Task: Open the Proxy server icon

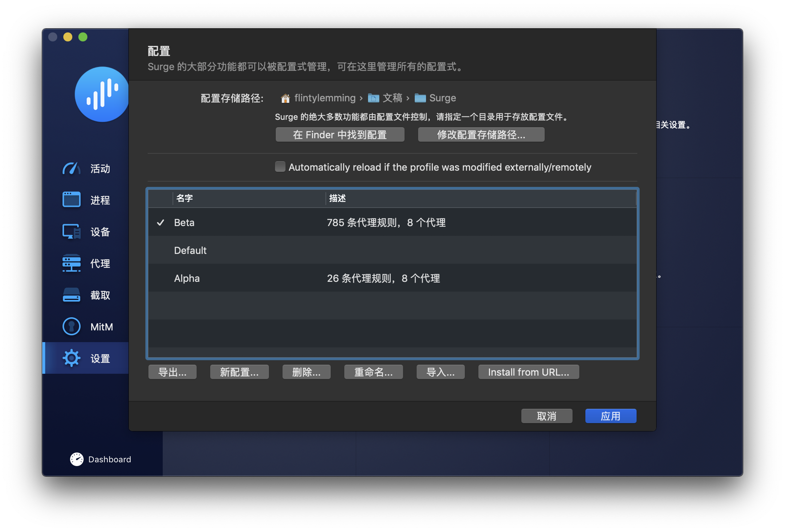Action: pyautogui.click(x=71, y=263)
